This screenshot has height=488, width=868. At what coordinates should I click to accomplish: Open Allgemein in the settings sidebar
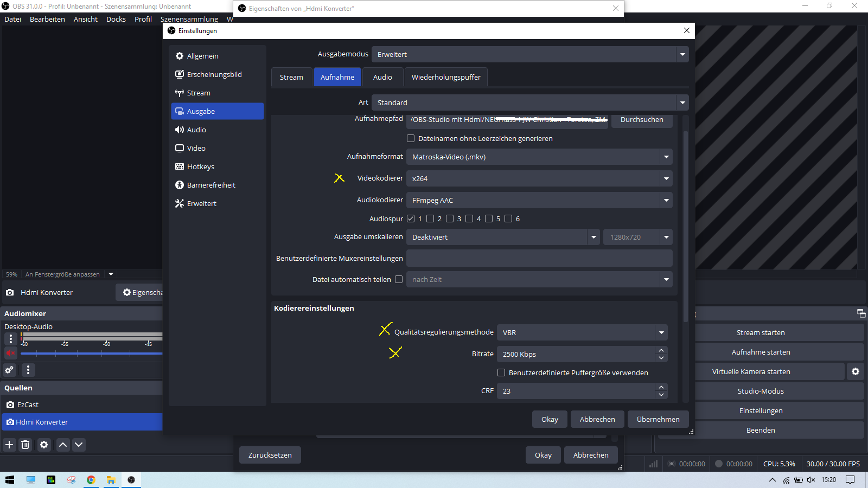tap(218, 56)
